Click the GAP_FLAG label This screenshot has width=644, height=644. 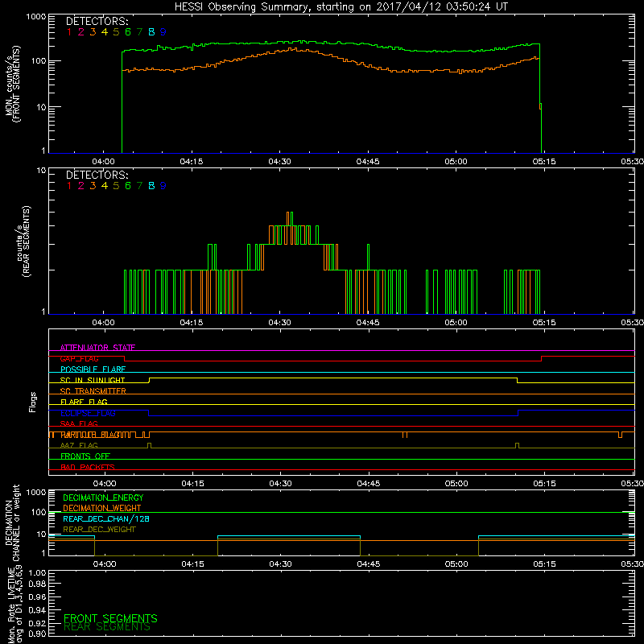coord(79,358)
